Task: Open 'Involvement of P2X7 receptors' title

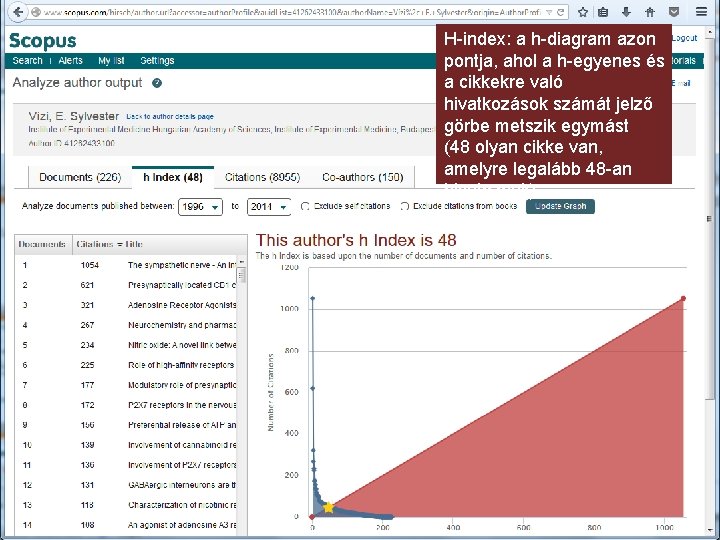Action: click(x=182, y=465)
